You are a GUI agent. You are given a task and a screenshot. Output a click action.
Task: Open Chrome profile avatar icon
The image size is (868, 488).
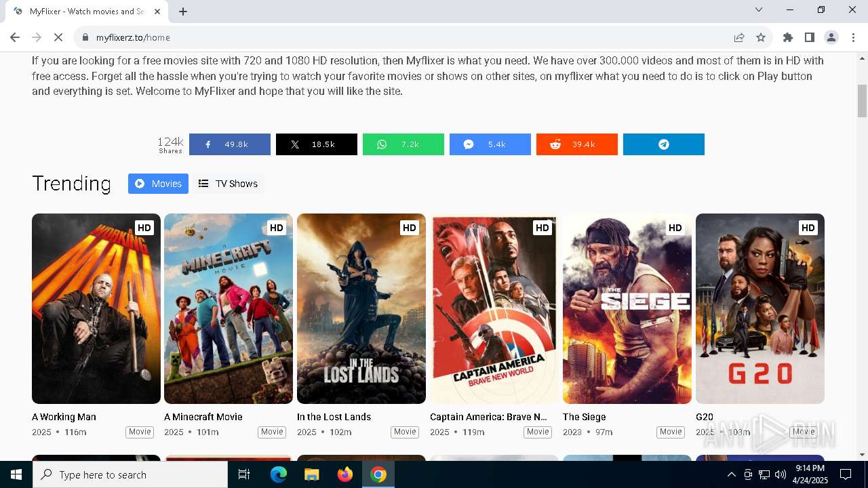pos(831,37)
